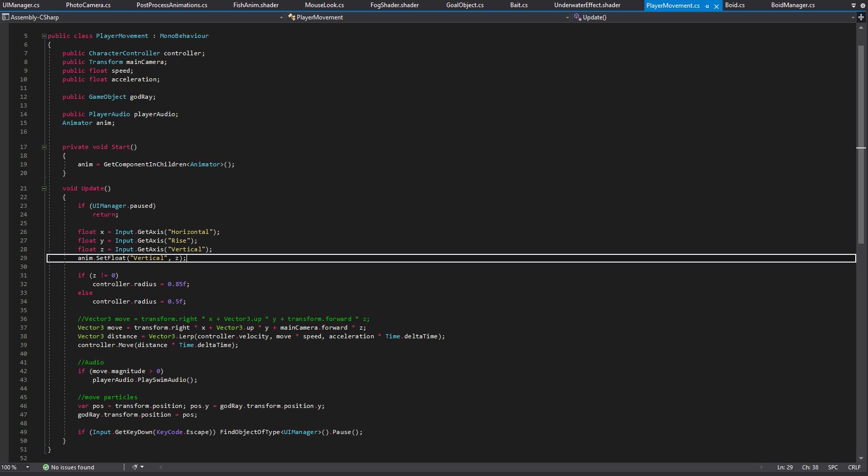Open the tab settings gear
The width and height of the screenshot is (868, 476).
point(862,6)
